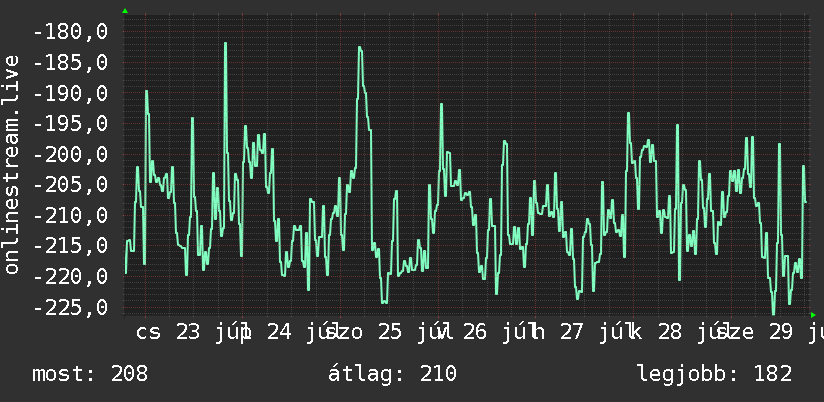824x402 pixels.
Task: Click the 'most: 208' current value text
Action: pos(90,374)
